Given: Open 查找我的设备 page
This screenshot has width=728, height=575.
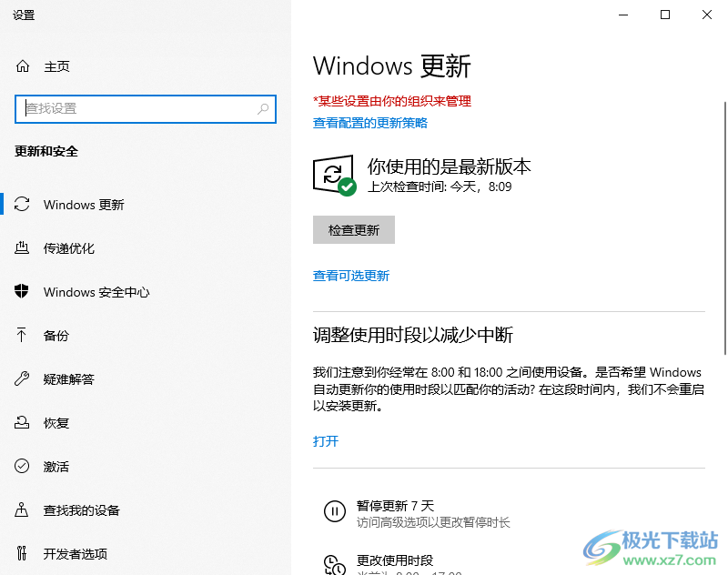Looking at the screenshot, I should (x=82, y=510).
